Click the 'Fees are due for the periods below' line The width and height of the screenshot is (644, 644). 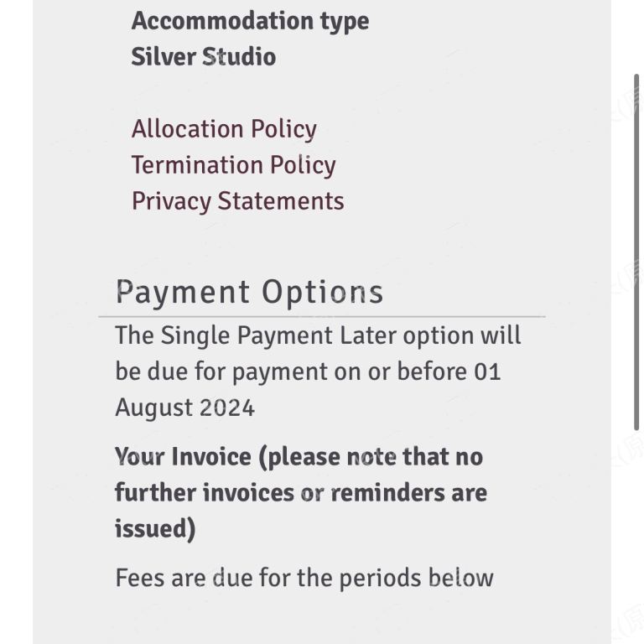[x=304, y=578]
